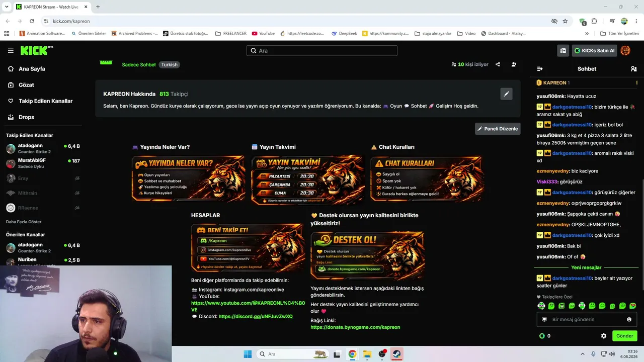
Task: Open the FREELANCER bookmark folder
Action: (231, 34)
